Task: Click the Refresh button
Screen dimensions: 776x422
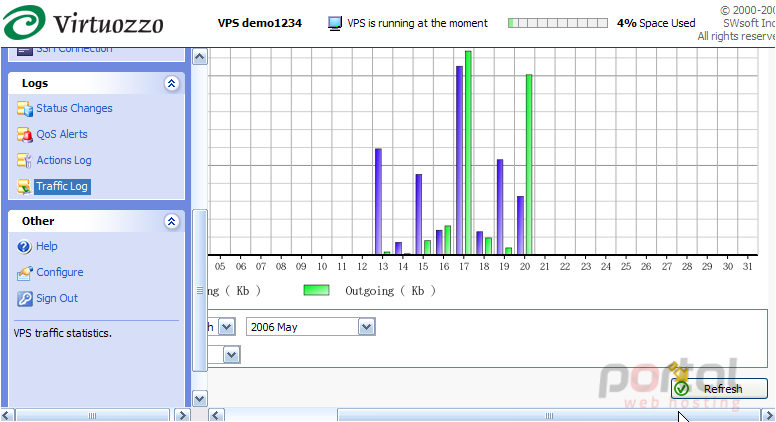Action: (719, 389)
